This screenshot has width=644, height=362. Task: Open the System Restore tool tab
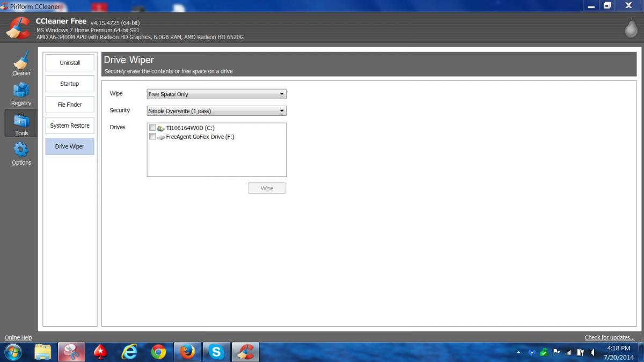[x=70, y=125]
